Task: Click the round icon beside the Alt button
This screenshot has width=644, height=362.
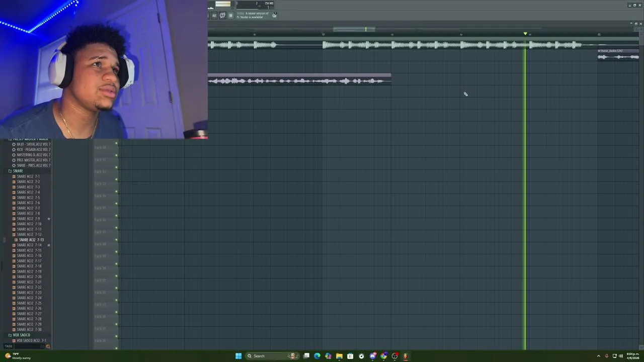Action: pyautogui.click(x=222, y=16)
